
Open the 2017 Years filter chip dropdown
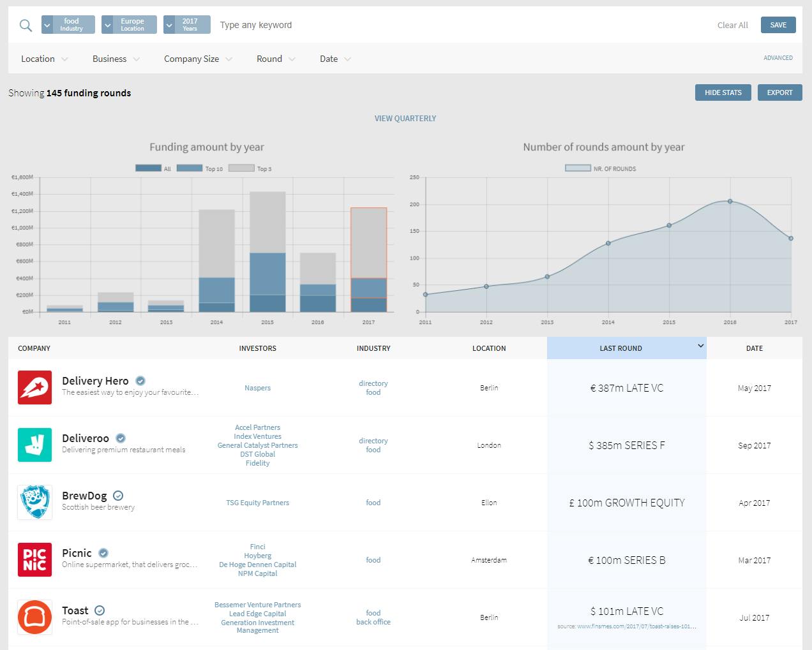[x=169, y=25]
